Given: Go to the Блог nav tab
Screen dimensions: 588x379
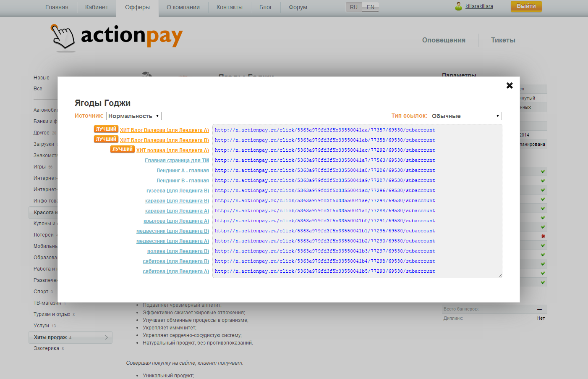Looking at the screenshot, I should [x=266, y=7].
